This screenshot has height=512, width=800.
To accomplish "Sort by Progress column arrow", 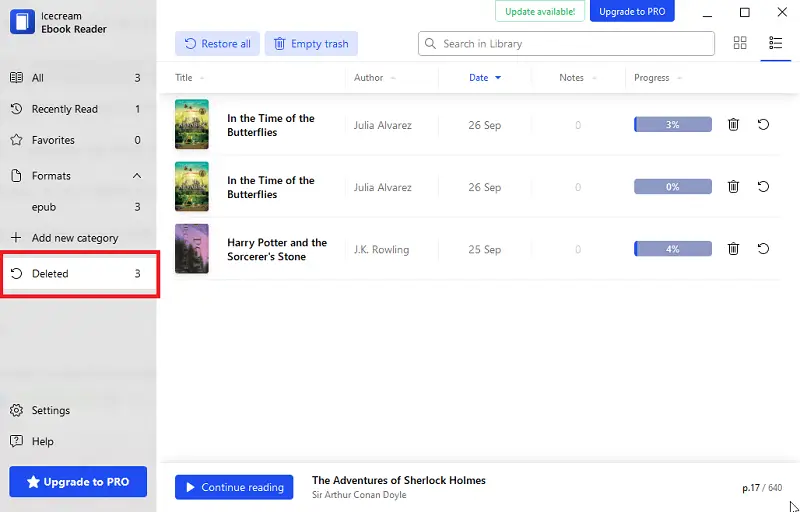I will point(679,78).
